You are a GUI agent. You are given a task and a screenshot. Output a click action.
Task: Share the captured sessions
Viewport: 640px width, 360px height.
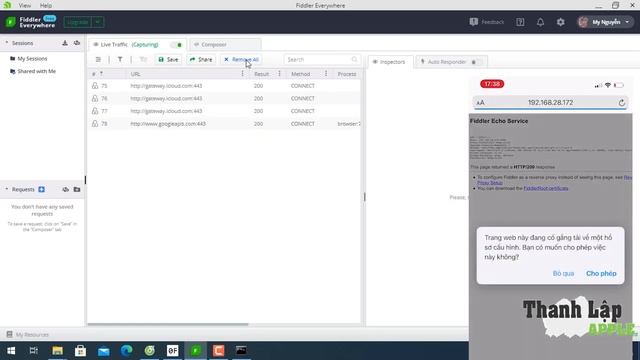coord(201,60)
